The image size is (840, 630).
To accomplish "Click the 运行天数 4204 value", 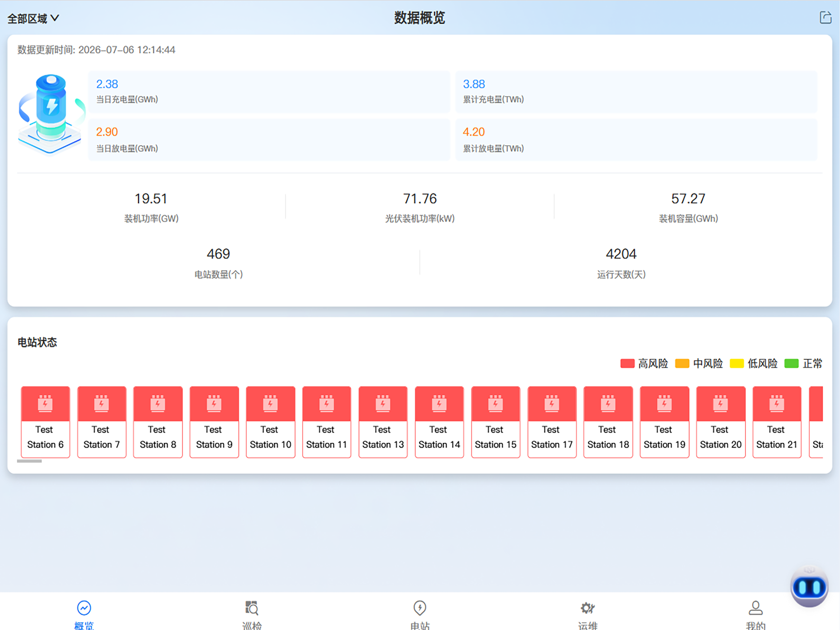I will click(621, 254).
